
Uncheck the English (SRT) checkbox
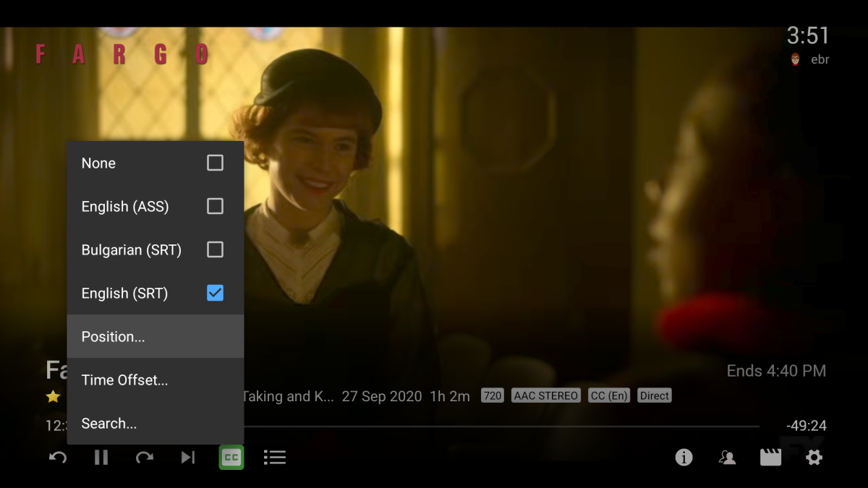[215, 293]
